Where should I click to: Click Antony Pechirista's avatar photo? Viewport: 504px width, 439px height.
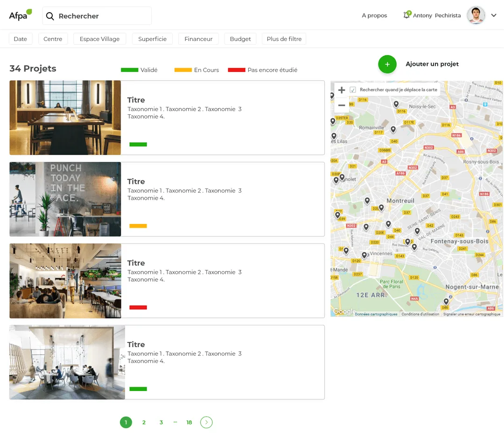click(x=476, y=15)
